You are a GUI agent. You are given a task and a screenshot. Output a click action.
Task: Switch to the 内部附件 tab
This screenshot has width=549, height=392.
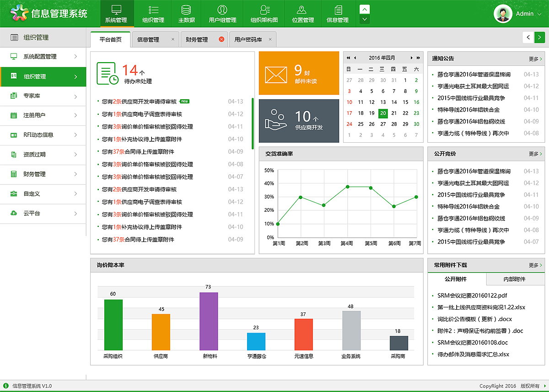515,279
